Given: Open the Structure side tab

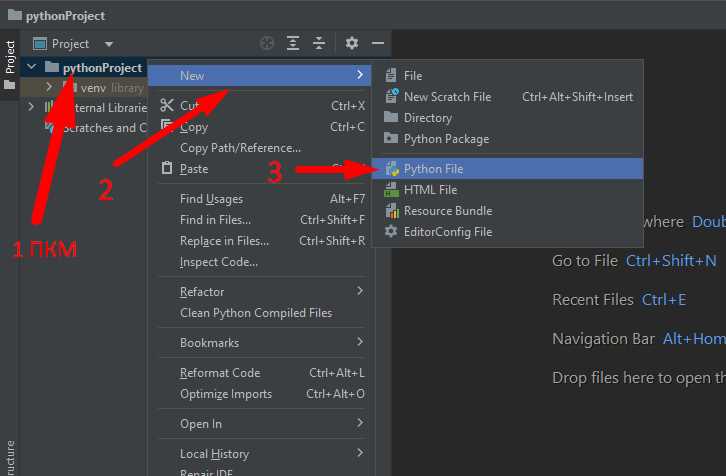Looking at the screenshot, I should pyautogui.click(x=10, y=457).
